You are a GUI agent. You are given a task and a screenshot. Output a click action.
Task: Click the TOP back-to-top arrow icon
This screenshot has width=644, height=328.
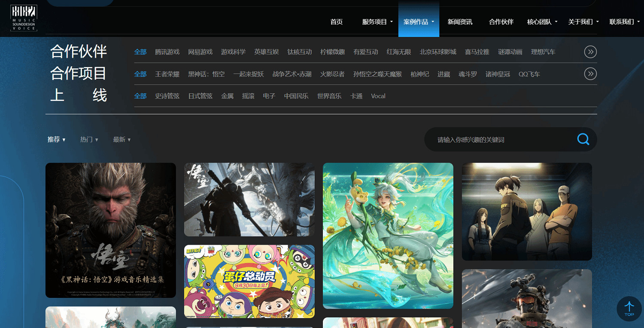click(x=629, y=309)
